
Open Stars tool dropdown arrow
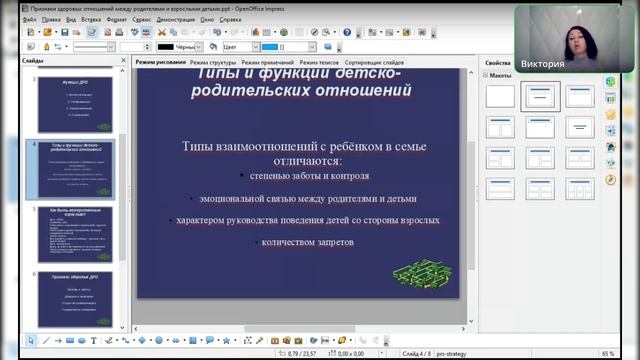(x=234, y=340)
